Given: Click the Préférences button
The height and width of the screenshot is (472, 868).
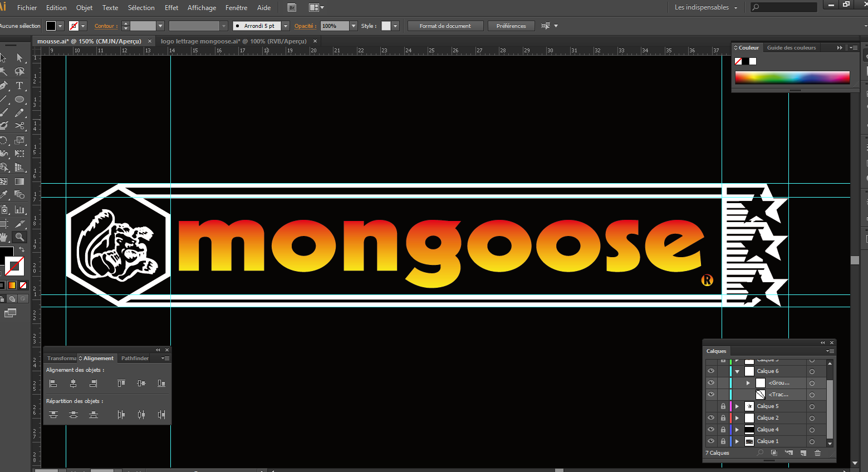Looking at the screenshot, I should [511, 26].
